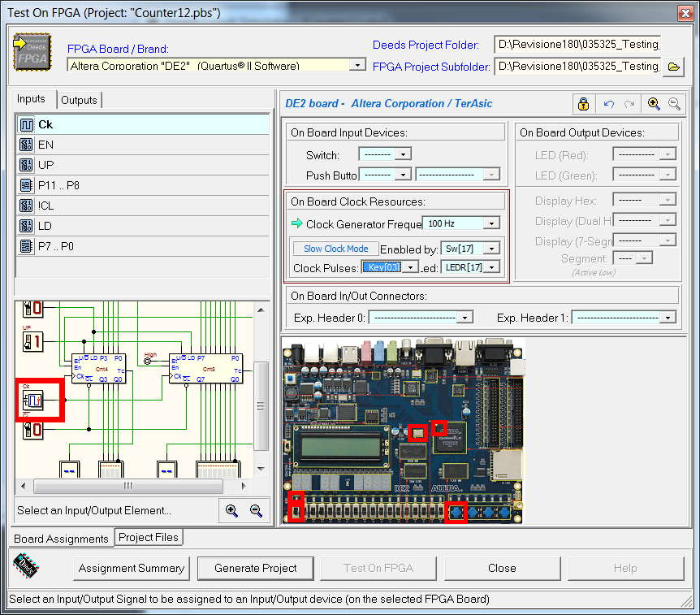Open the Exp. Header 1 dropdown
The image size is (700, 615).
(668, 318)
